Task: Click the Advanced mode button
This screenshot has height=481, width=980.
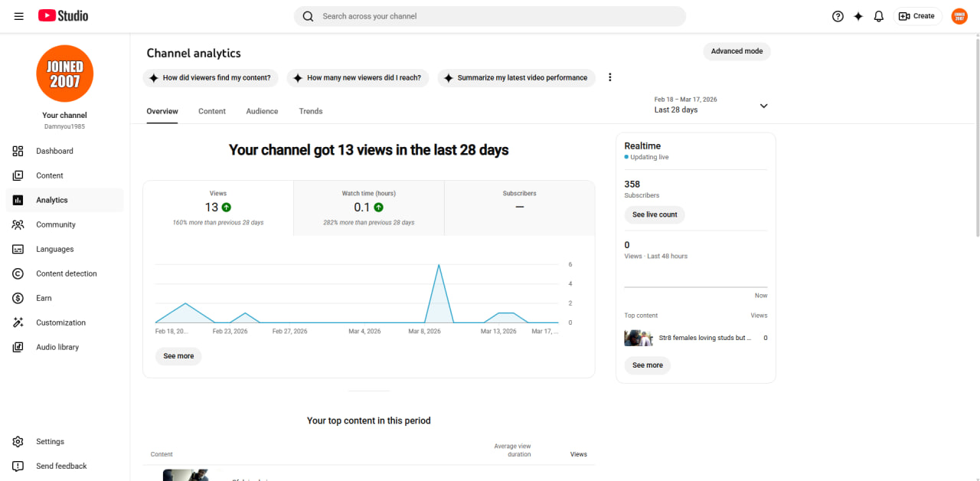Action: tap(737, 51)
